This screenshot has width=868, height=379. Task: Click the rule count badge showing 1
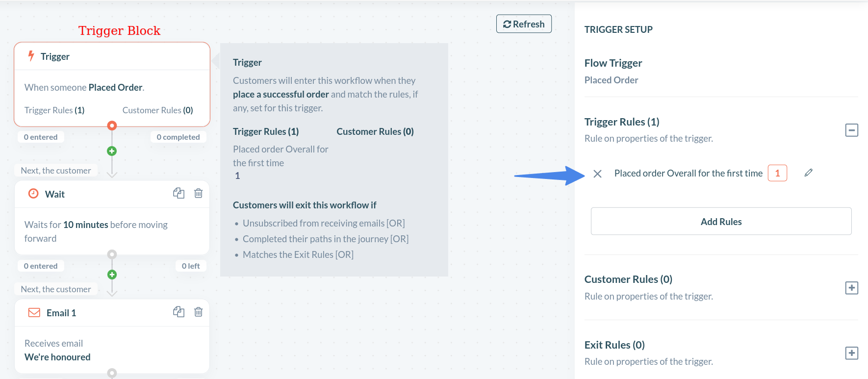777,173
